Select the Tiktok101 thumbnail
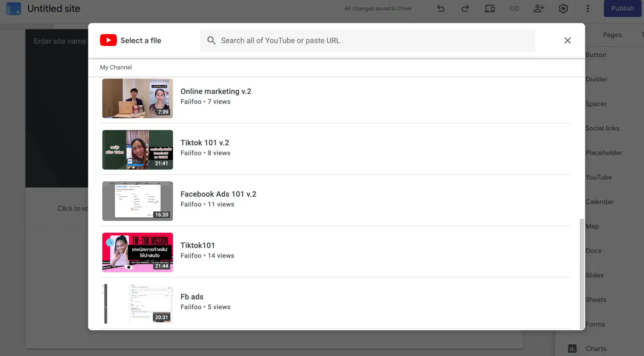This screenshot has height=356, width=644. [138, 252]
